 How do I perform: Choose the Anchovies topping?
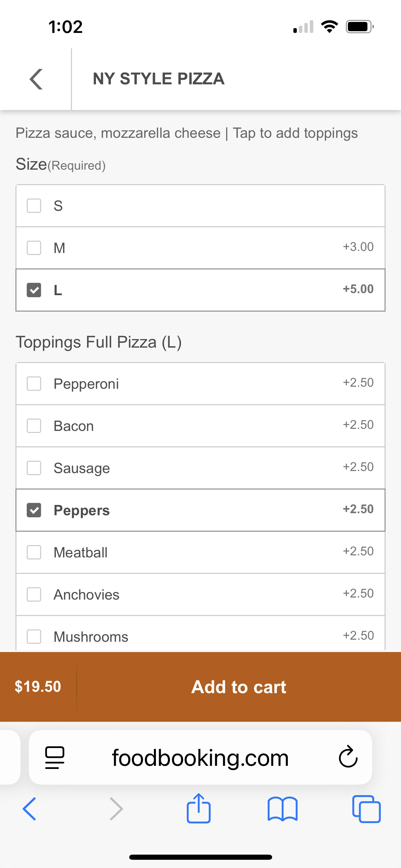[x=34, y=594]
